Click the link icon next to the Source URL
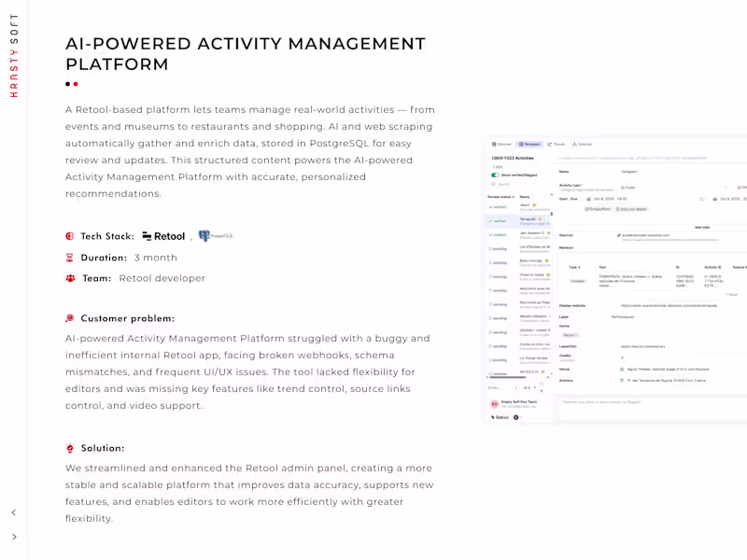The image size is (747, 560). 618,234
